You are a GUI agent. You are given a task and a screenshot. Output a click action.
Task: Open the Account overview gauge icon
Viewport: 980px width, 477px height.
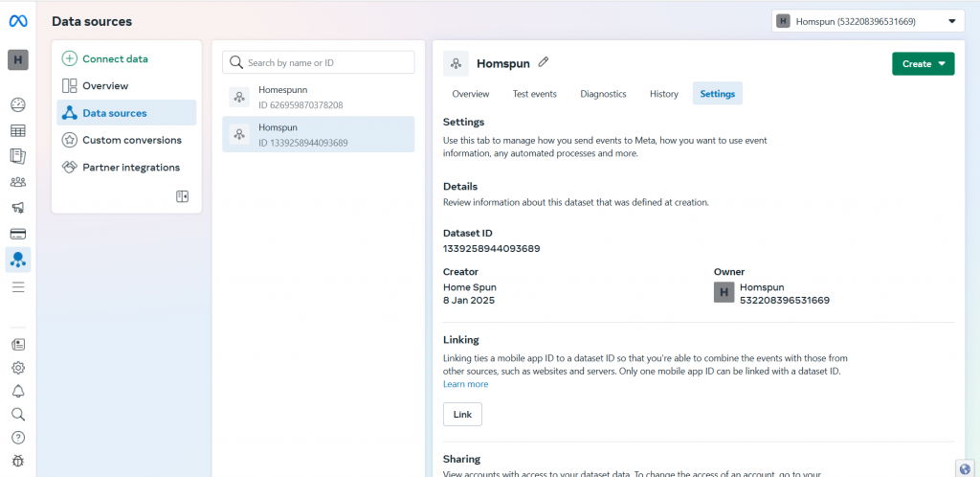click(18, 104)
